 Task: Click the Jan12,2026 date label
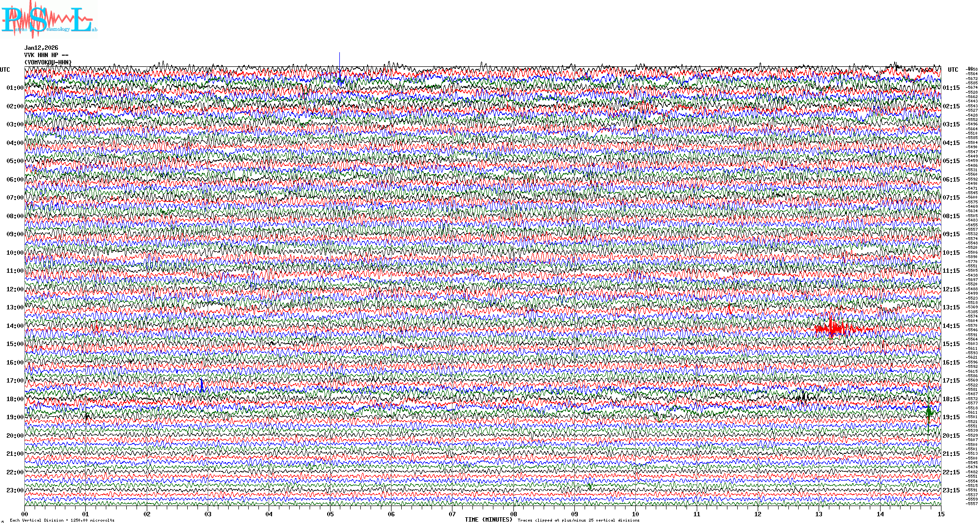point(41,48)
